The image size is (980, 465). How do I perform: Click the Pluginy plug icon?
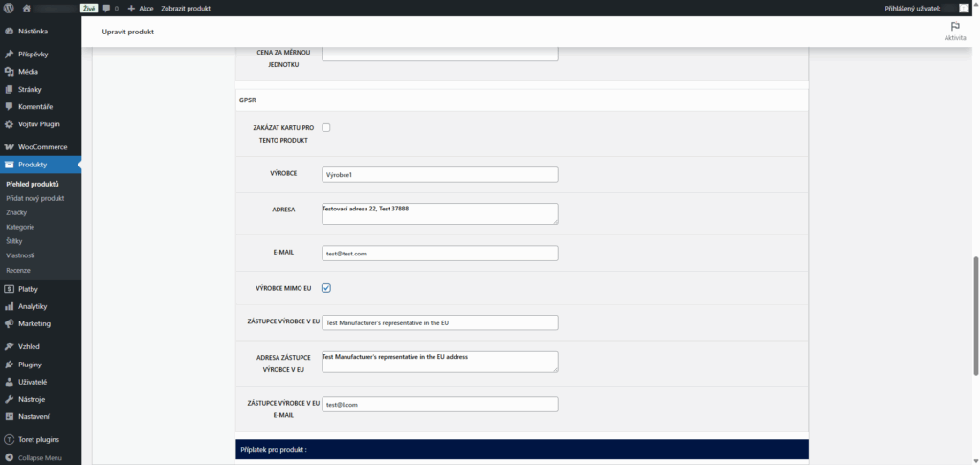tap(9, 365)
